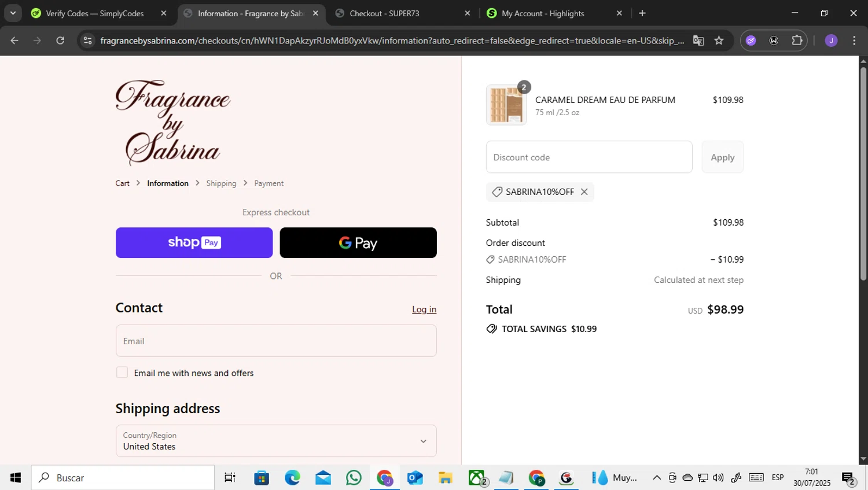
Task: Click the Apply discount button
Action: point(723,157)
